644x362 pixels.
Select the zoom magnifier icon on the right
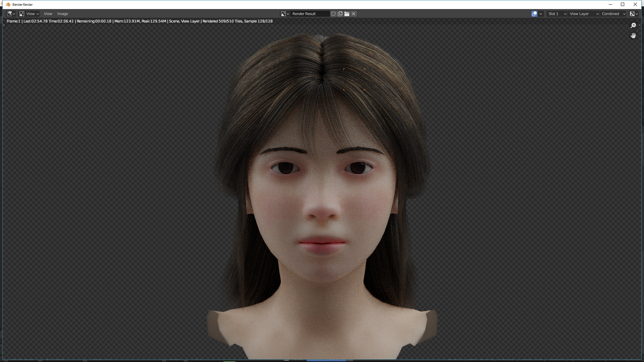[633, 25]
